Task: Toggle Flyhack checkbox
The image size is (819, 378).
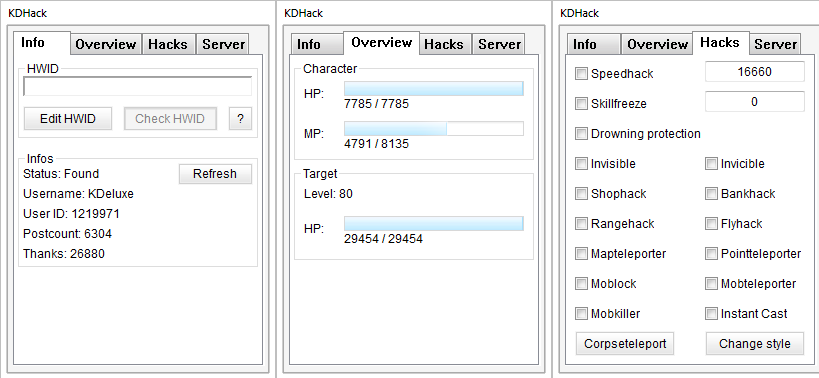Action: 711,223
